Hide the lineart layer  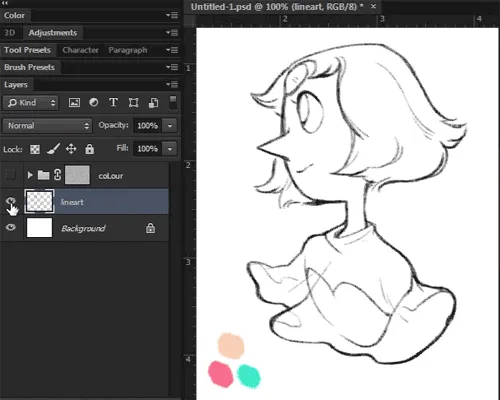[11, 201]
